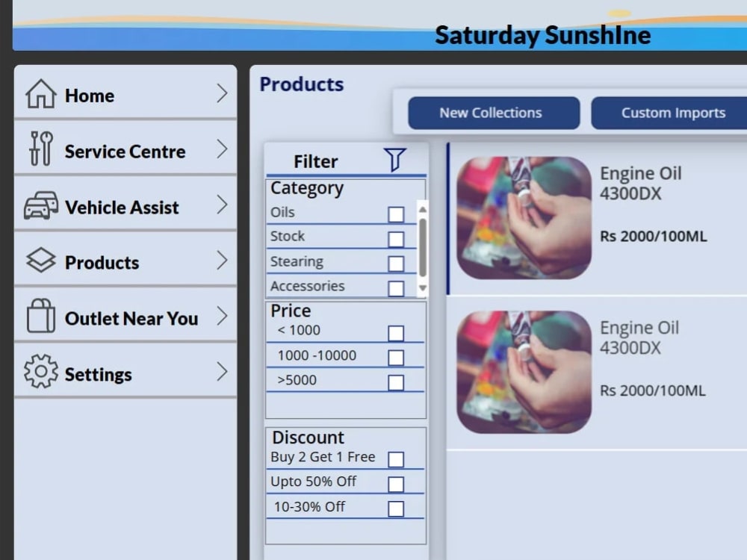Click the Products layers icon
This screenshot has height=560, width=747.
(41, 260)
